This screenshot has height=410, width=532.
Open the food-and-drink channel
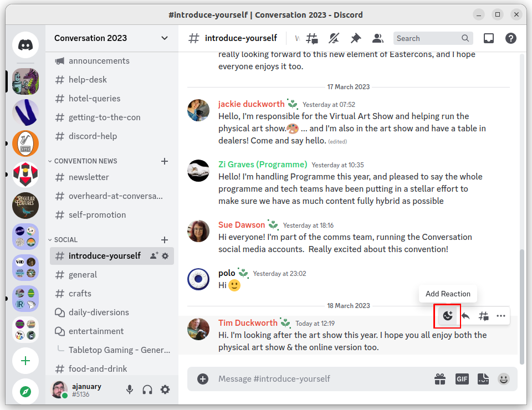[111, 368]
